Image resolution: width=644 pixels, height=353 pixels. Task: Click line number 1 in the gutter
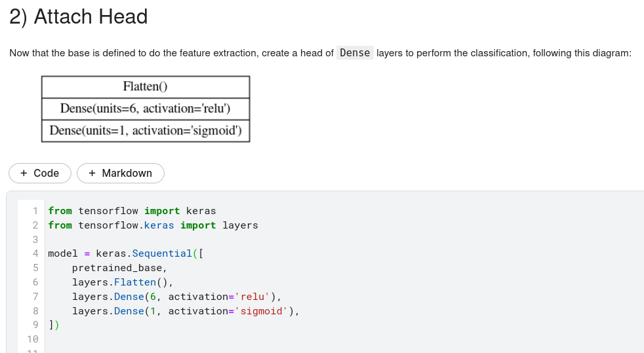[x=35, y=211]
